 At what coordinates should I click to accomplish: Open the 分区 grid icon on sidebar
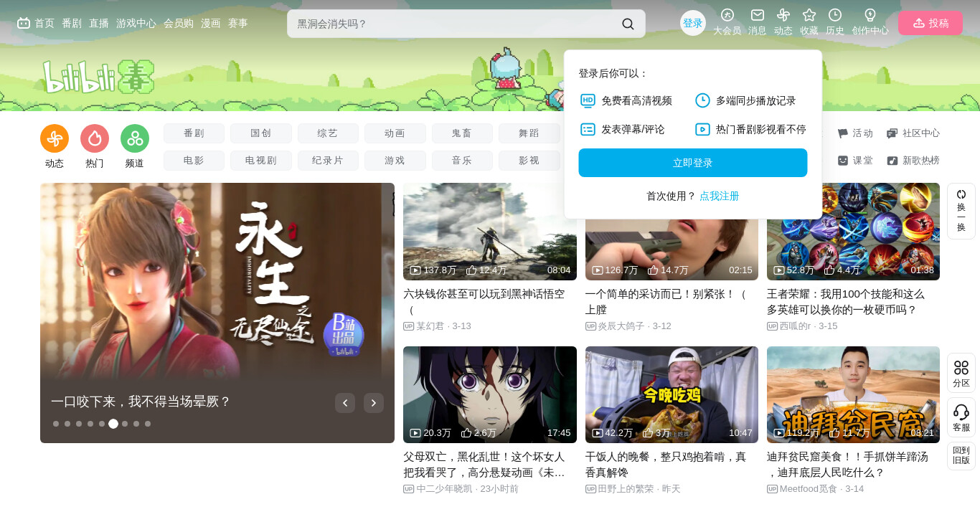tap(961, 373)
